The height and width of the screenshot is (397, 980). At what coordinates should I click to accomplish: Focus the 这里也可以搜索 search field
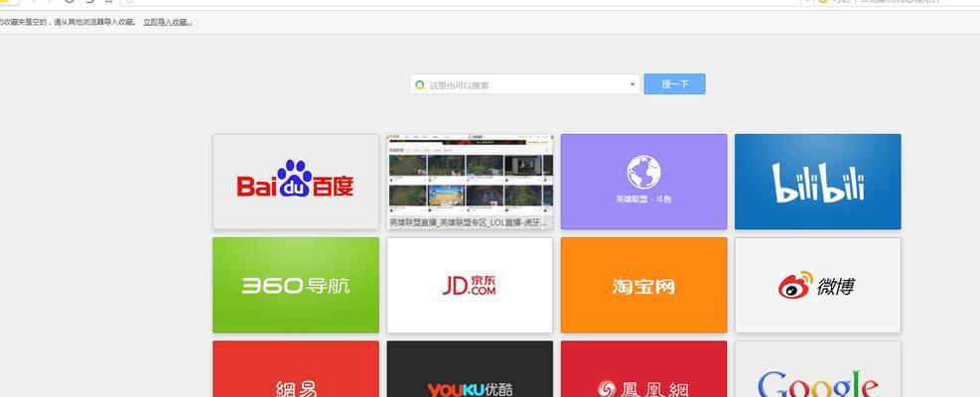click(x=525, y=84)
